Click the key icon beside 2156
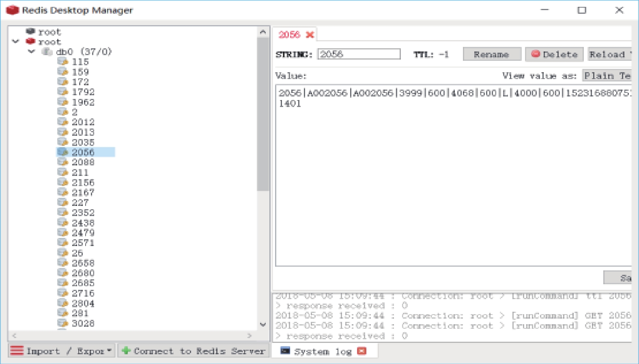This screenshot has width=639, height=364. [x=62, y=182]
